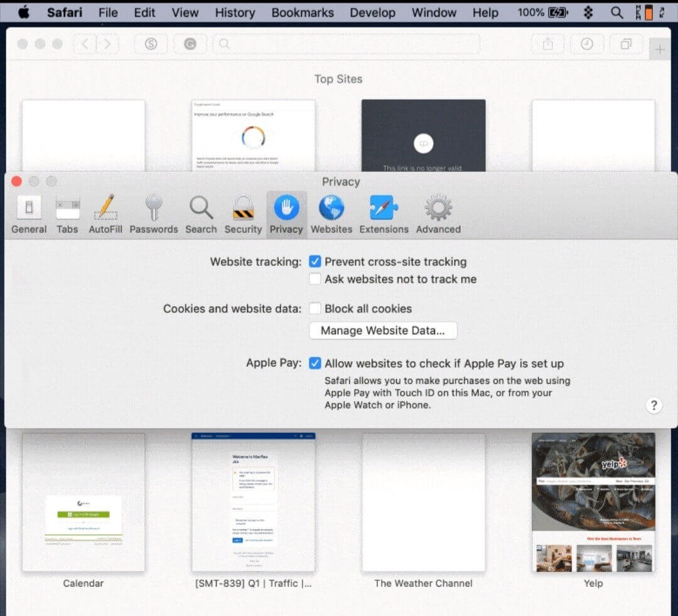The height and width of the screenshot is (616, 678).
Task: Open Security preferences padlock icon
Action: pos(243,214)
